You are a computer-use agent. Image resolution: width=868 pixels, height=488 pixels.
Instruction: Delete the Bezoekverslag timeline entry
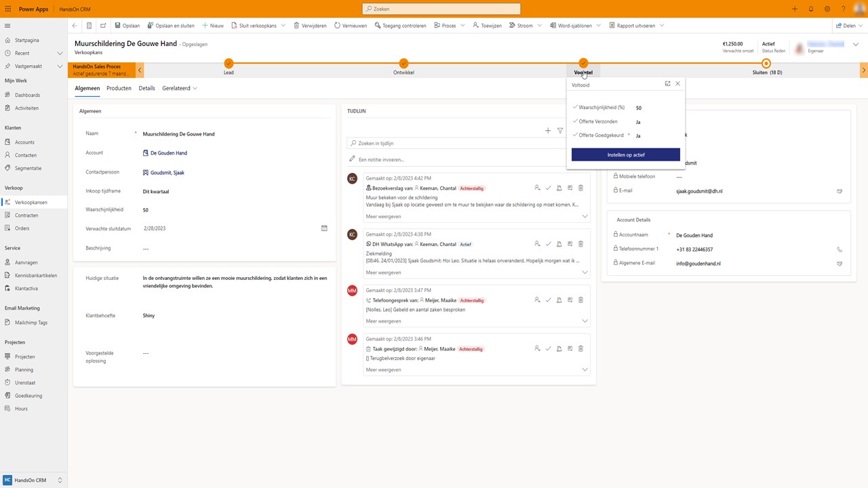[580, 188]
